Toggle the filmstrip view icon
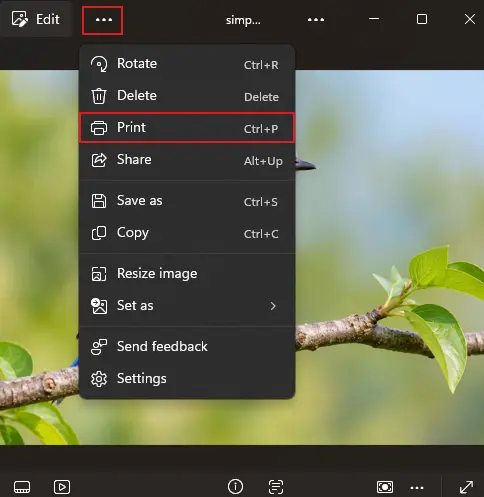Screen dimensions: 484x497 22,487
